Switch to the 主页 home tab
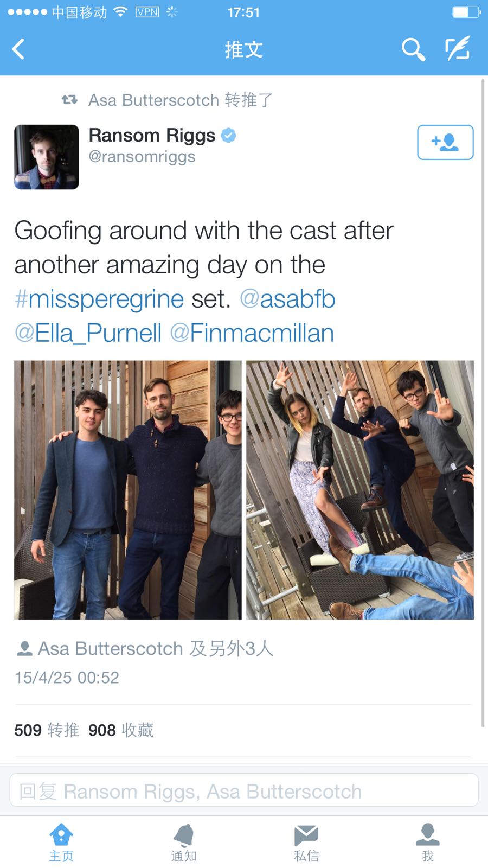The image size is (488, 868). tap(61, 843)
